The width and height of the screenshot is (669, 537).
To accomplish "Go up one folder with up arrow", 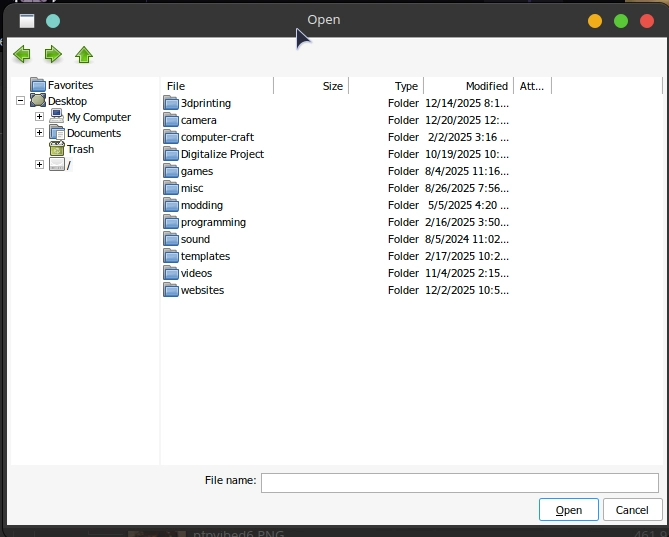I will tap(84, 55).
